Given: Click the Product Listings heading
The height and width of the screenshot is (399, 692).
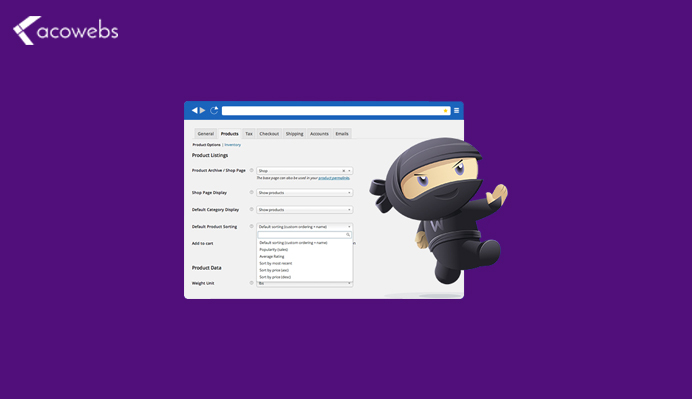Looking at the screenshot, I should [x=210, y=155].
